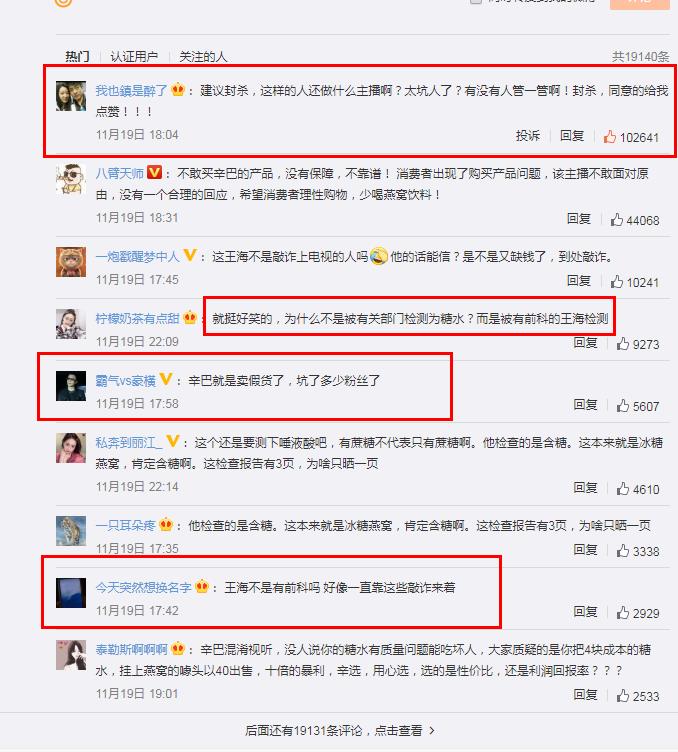Like the comment with 10241 thumbs-up
This screenshot has width=678, height=752.
(x=617, y=282)
